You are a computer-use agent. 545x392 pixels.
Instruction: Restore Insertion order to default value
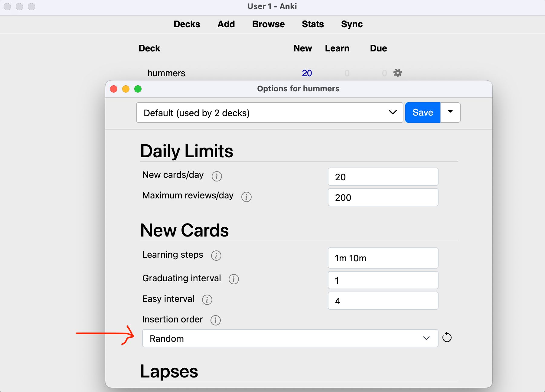(x=447, y=338)
